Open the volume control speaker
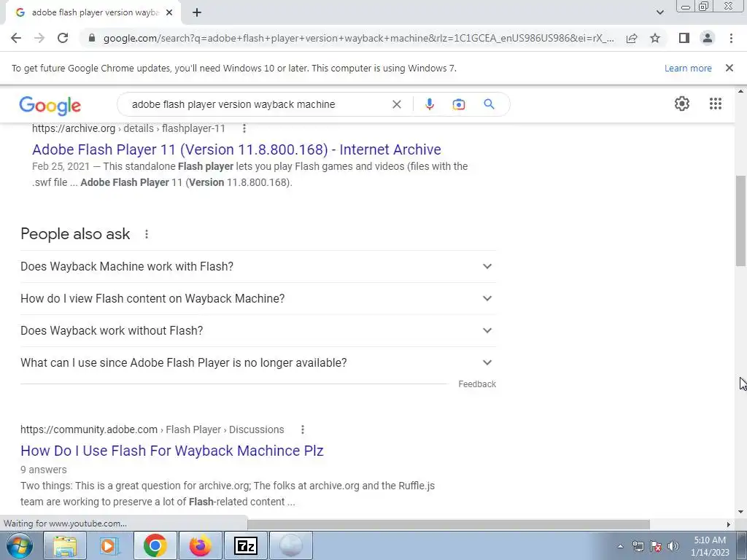 point(673,546)
